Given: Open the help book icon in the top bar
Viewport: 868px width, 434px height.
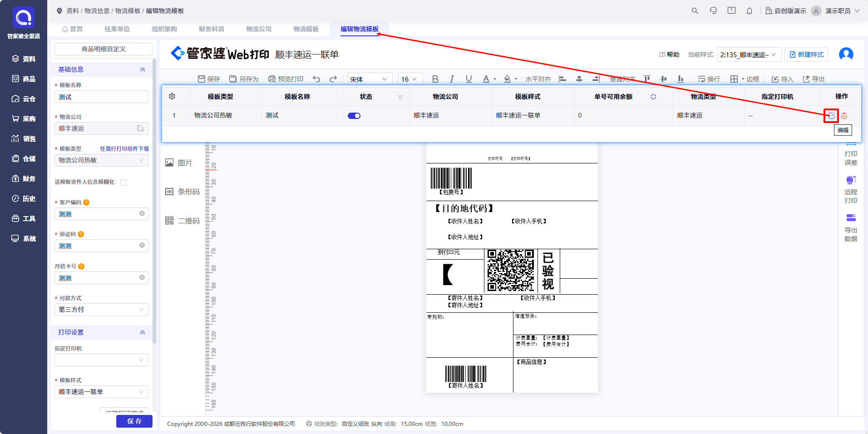Looking at the screenshot, I should [x=731, y=11].
